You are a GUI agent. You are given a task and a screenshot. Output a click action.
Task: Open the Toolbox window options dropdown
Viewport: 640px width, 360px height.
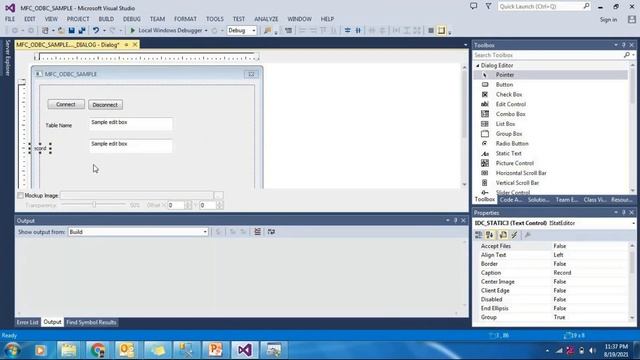[616, 45]
